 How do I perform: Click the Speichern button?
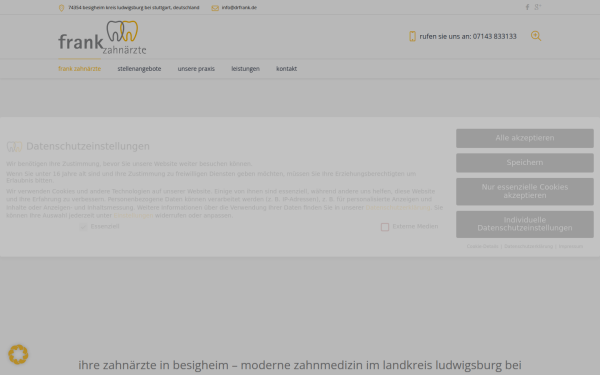pyautogui.click(x=525, y=163)
